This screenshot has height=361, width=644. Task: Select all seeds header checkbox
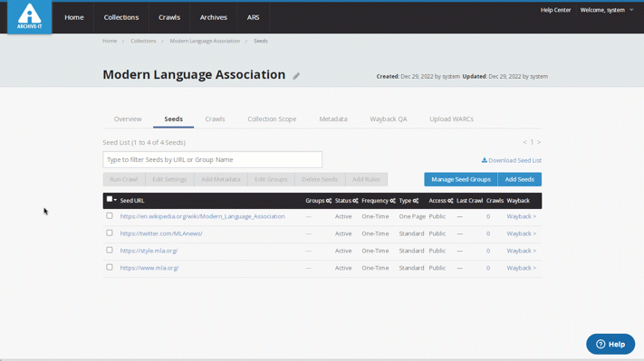(x=110, y=199)
